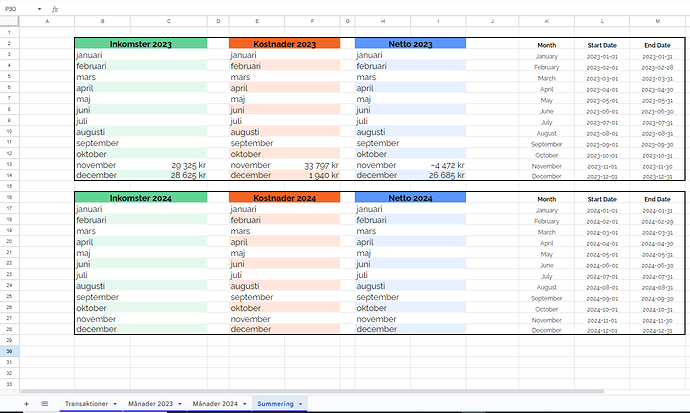Open the Summering tab dropdown arrow
This screenshot has height=413, width=690.
300,403
